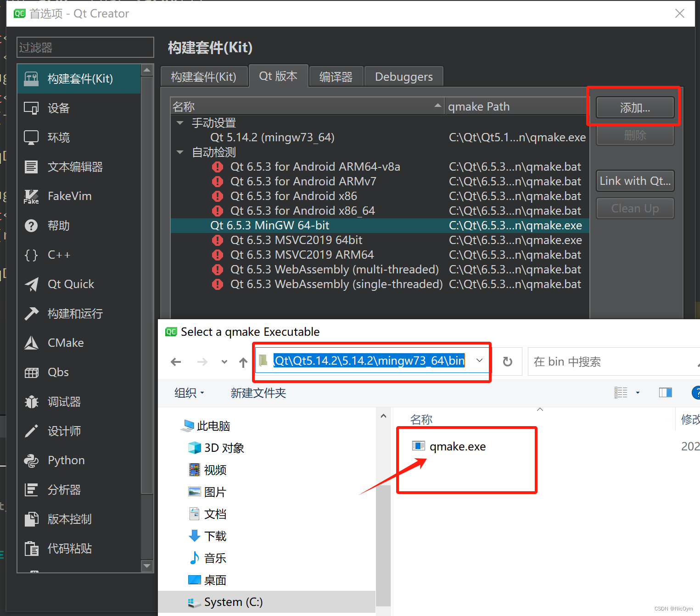
Task: Go up one folder level arrow
Action: (x=243, y=362)
